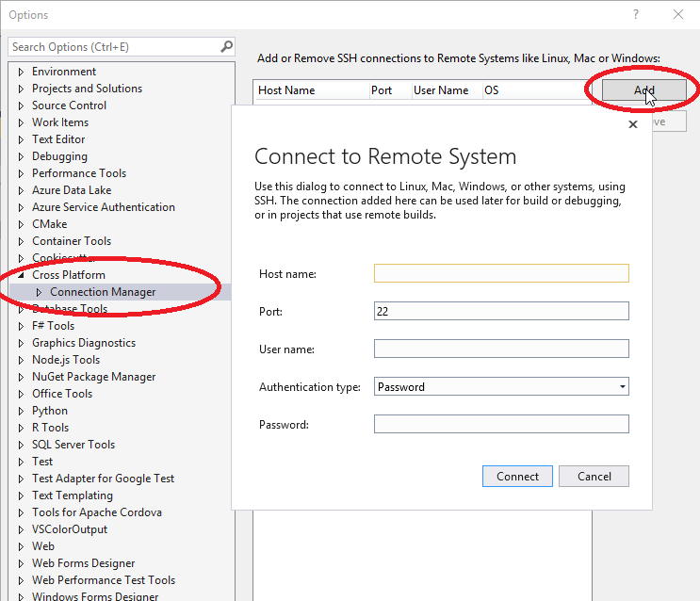This screenshot has width=700, height=601.
Task: Expand the F# Tools node
Action: point(21,326)
